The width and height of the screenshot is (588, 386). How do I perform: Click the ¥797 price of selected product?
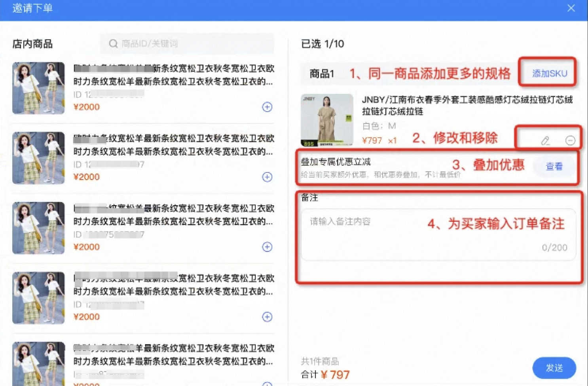[372, 140]
